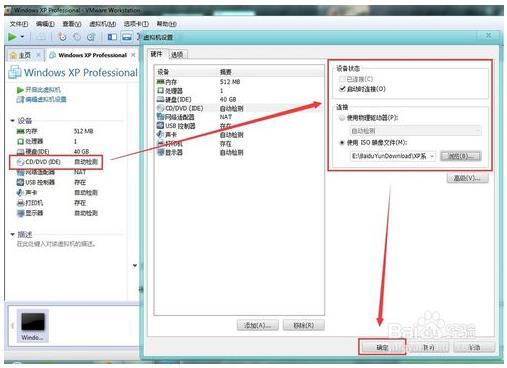
Task: Click the revert snapshot toolbar icon
Action: [x=77, y=37]
